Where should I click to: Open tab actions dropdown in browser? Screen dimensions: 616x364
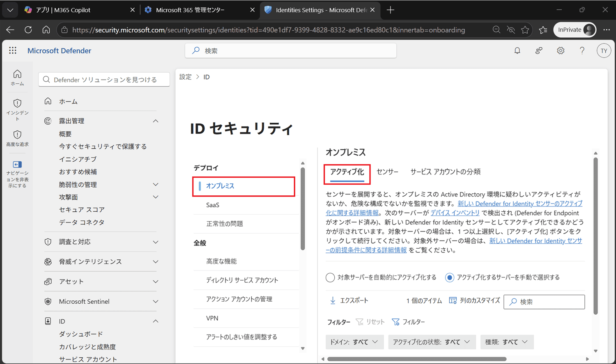pyautogui.click(x=10, y=10)
